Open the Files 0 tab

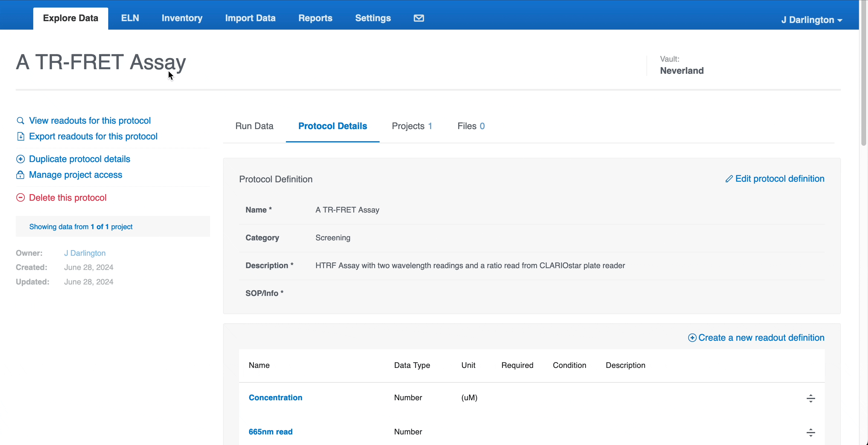pyautogui.click(x=471, y=126)
